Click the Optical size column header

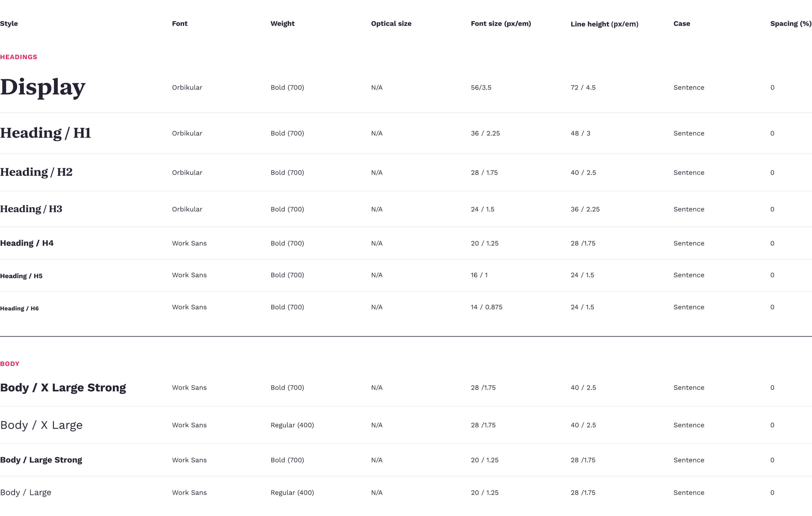click(x=391, y=23)
